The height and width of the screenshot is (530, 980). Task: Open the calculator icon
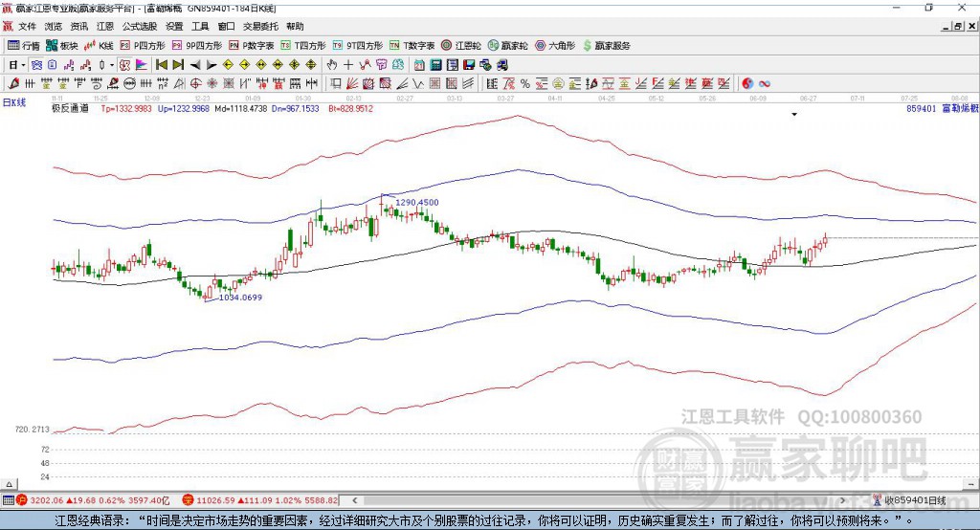point(436,65)
